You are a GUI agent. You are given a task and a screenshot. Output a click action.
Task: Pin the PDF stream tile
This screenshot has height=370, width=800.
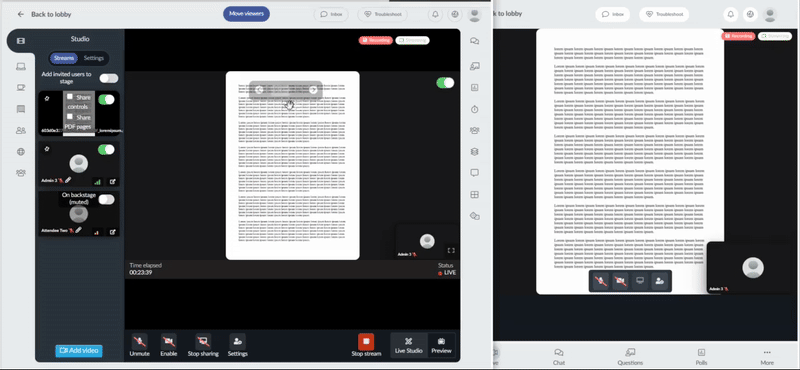pos(47,98)
